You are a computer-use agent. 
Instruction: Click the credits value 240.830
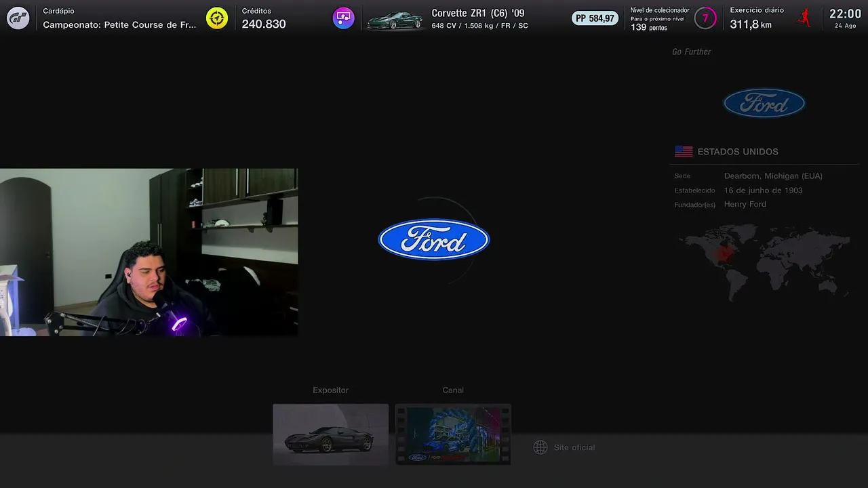coord(264,24)
